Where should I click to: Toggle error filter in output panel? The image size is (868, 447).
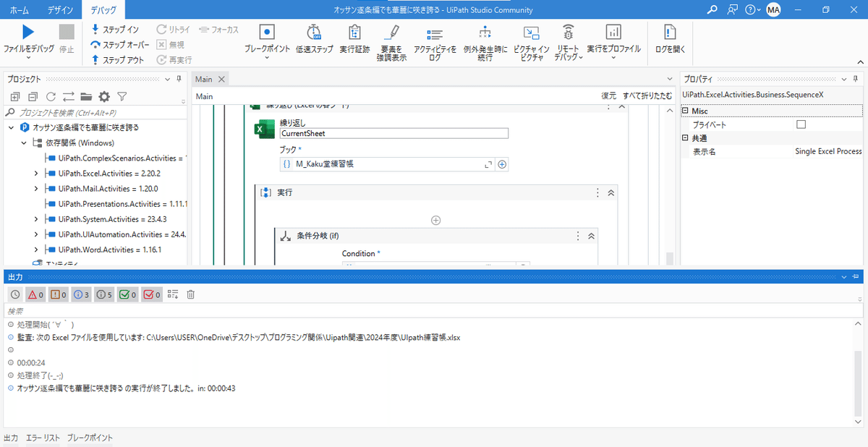[x=36, y=294]
